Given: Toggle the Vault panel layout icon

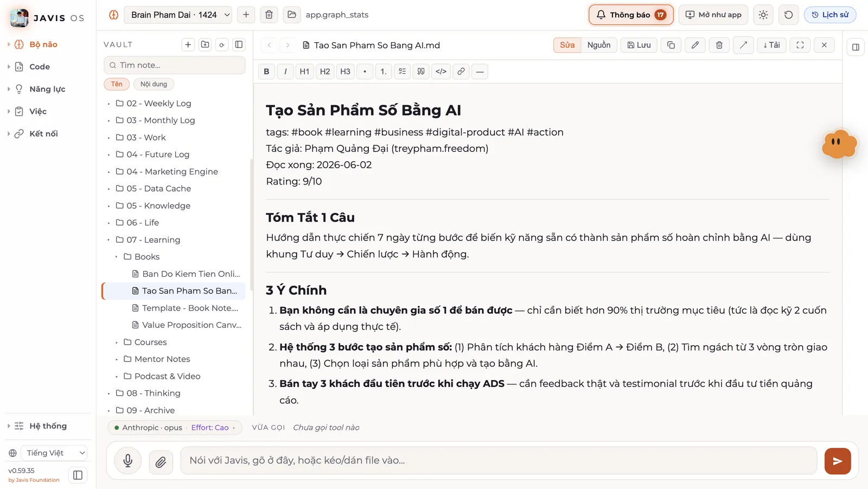Looking at the screenshot, I should coord(239,45).
